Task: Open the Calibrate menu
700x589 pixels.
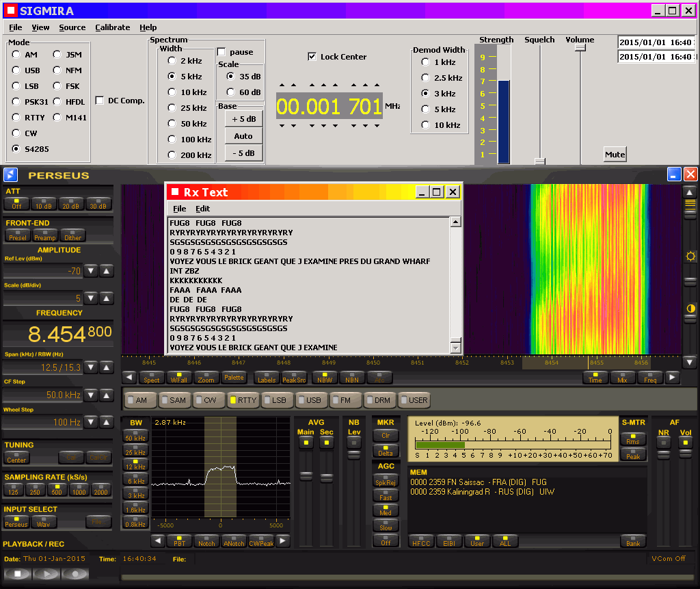Action: 112,27
